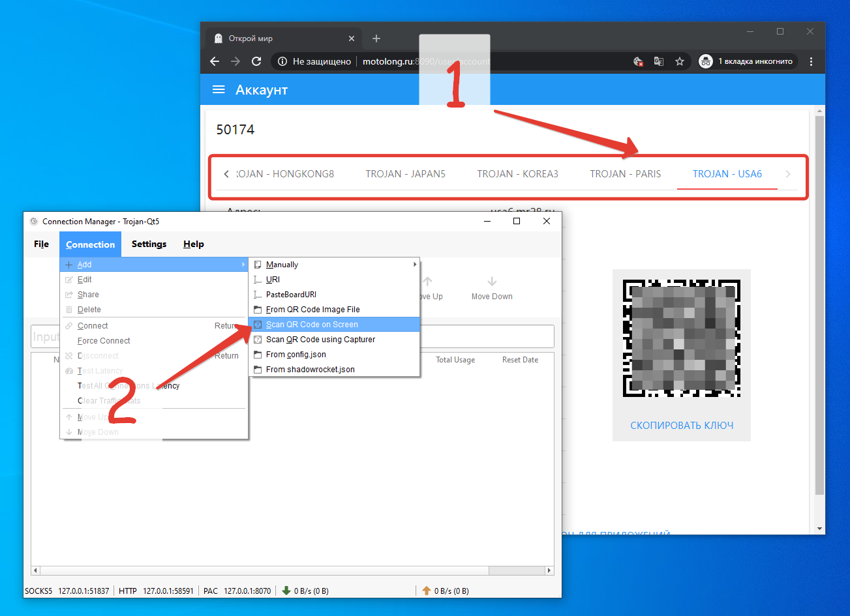This screenshot has height=616, width=850.
Task: Switch to the TROJAN - JAPAN5 server tab
Action: click(x=405, y=173)
